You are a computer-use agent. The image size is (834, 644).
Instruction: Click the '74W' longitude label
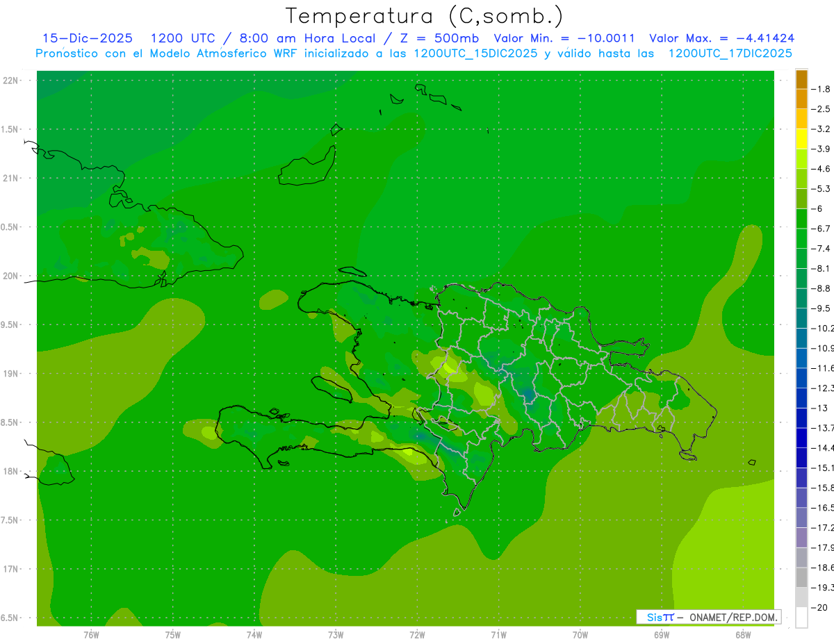click(x=254, y=635)
